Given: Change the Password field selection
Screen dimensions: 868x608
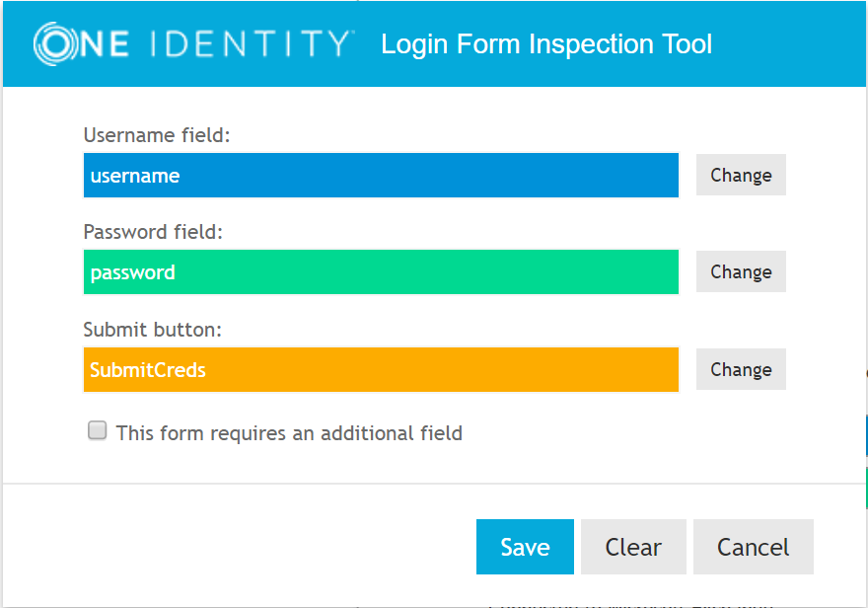Looking at the screenshot, I should pos(741,271).
